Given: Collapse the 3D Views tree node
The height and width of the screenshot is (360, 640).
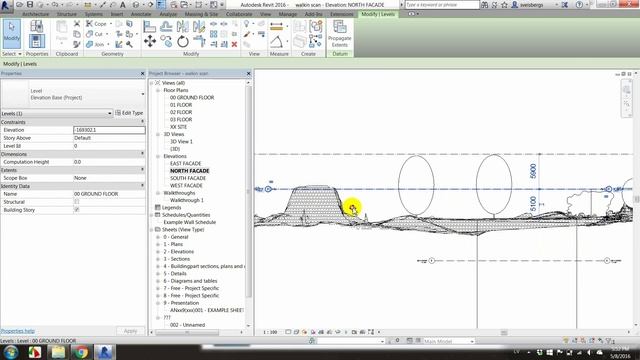Looking at the screenshot, I should (158, 134).
